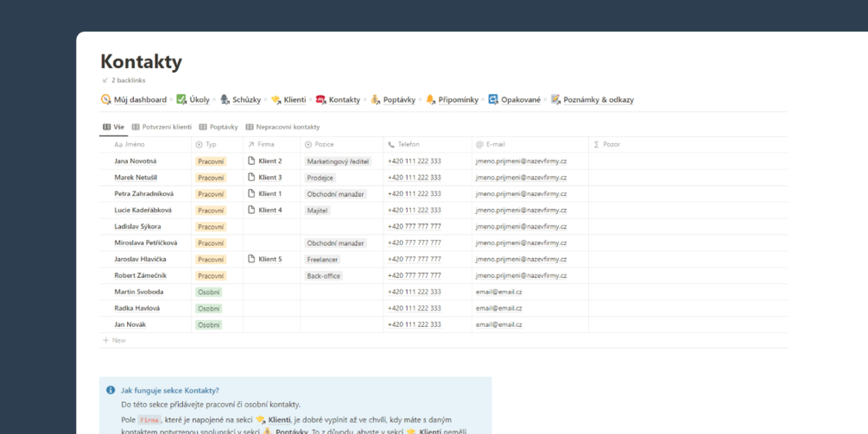Open the Připomínky page link

tap(458, 100)
